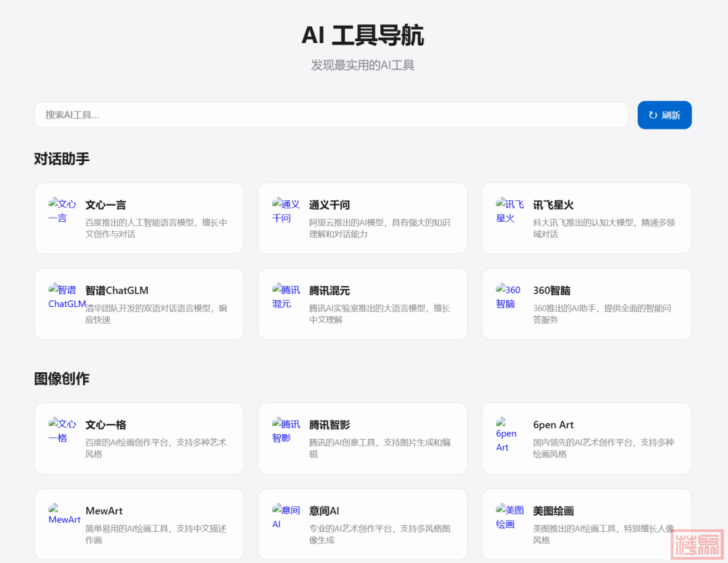Image resolution: width=728 pixels, height=563 pixels.
Task: Click description 百度推出的人工智能语言模型
Action: pos(156,228)
